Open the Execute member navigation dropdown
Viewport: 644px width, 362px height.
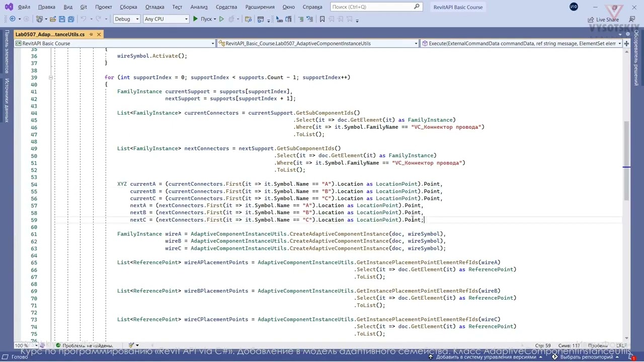click(x=521, y=43)
